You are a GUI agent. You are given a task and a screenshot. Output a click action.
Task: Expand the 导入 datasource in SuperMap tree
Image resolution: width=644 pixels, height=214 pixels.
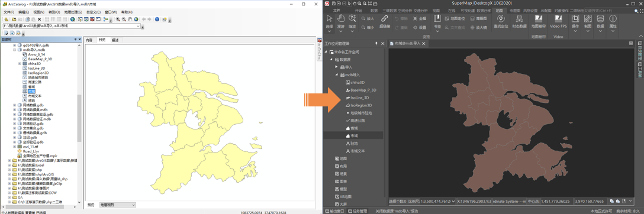coord(336,67)
